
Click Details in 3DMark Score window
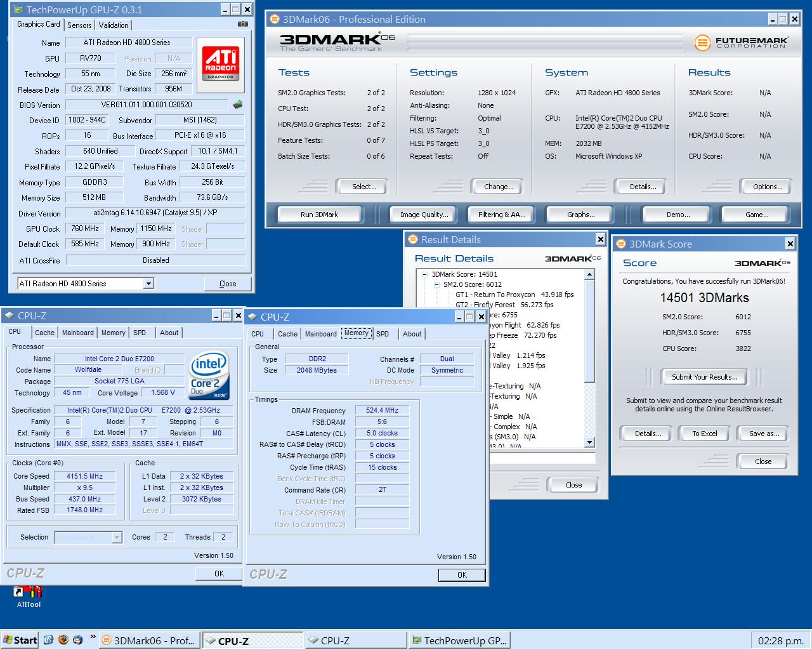click(647, 434)
